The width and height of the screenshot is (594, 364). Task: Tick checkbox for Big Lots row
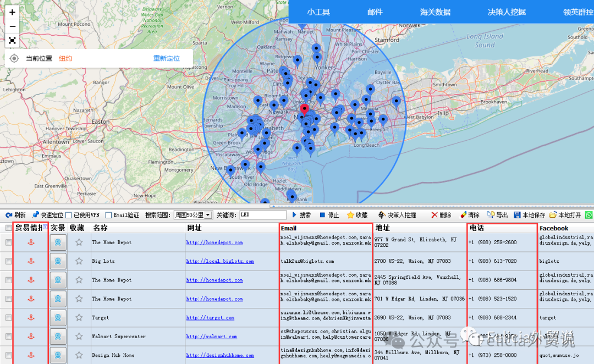8,261
